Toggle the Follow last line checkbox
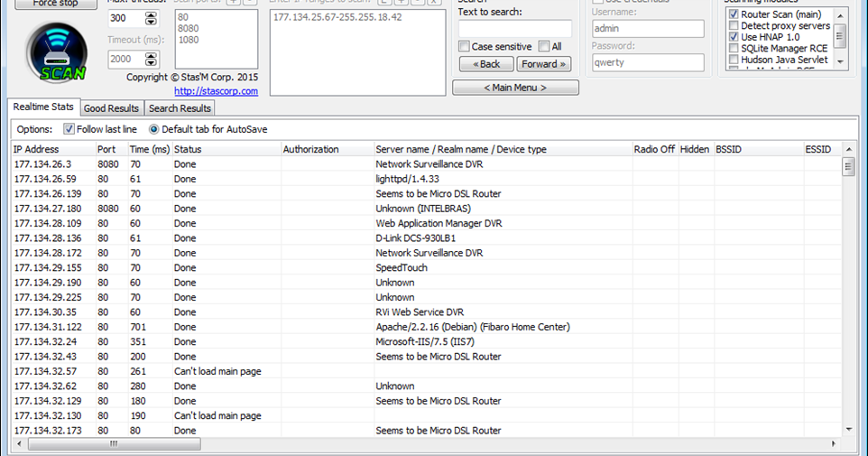Screen dimensions: 868x456 point(69,129)
